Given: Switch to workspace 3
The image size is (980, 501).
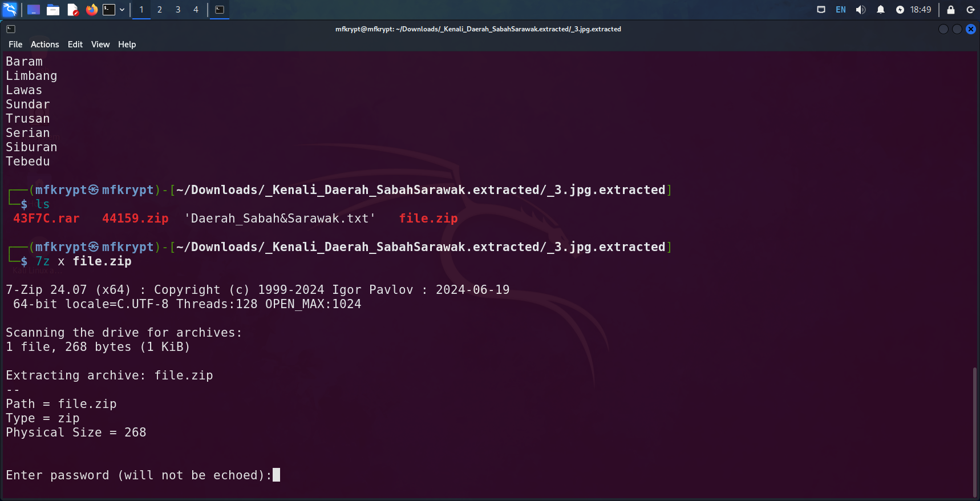Looking at the screenshot, I should 178,10.
